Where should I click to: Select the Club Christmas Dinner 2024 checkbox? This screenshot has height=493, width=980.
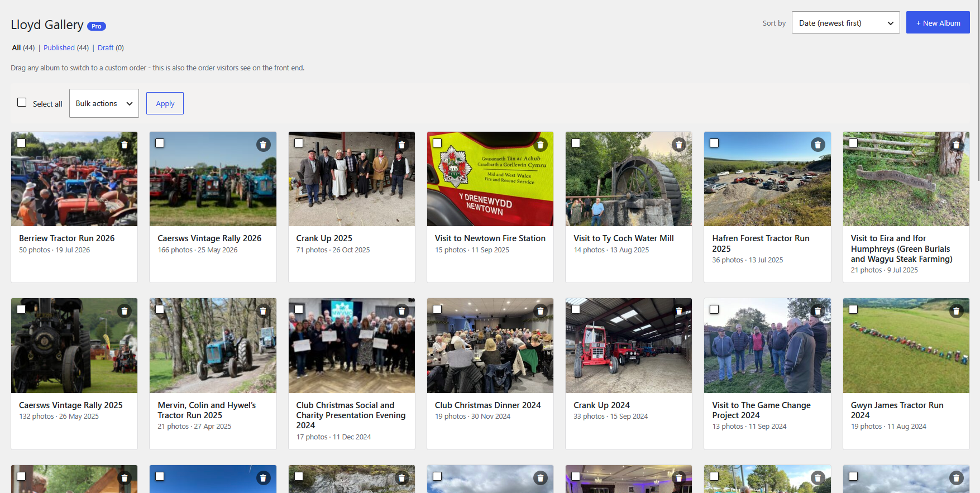click(x=437, y=309)
